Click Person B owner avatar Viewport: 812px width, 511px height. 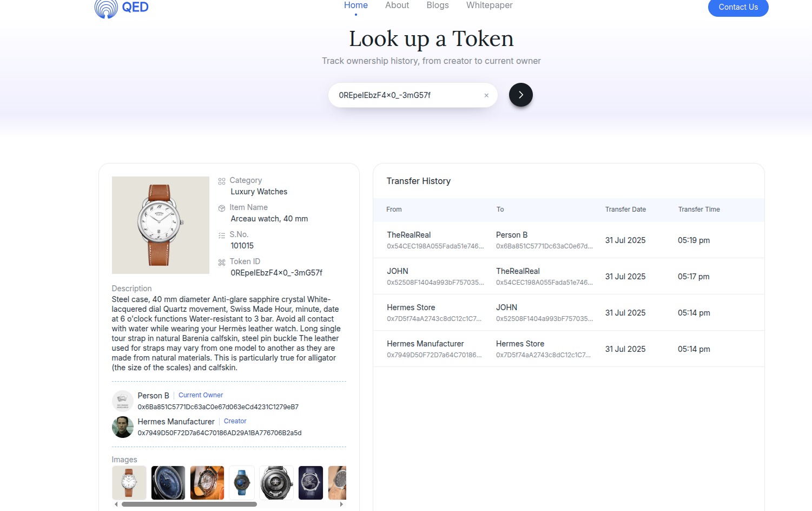tap(123, 401)
